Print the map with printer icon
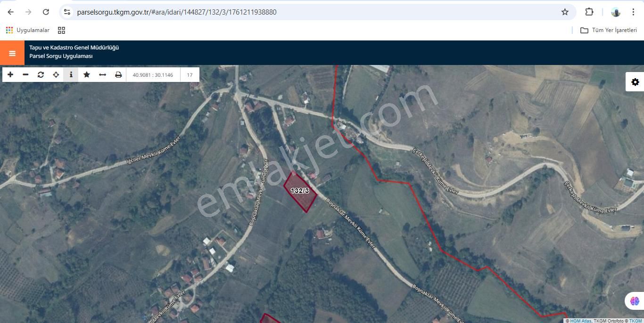Screen dimensions: 644x323 pos(118,75)
